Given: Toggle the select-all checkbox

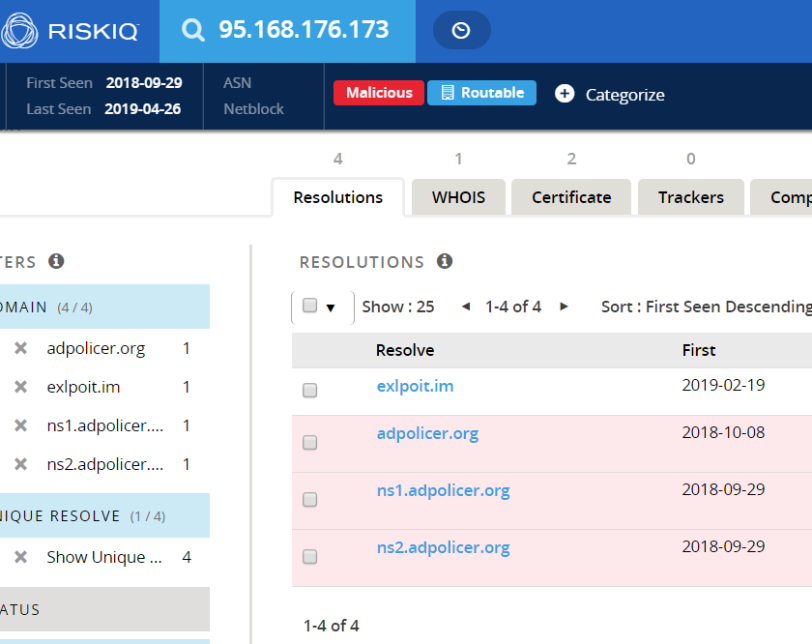Looking at the screenshot, I should [x=309, y=306].
